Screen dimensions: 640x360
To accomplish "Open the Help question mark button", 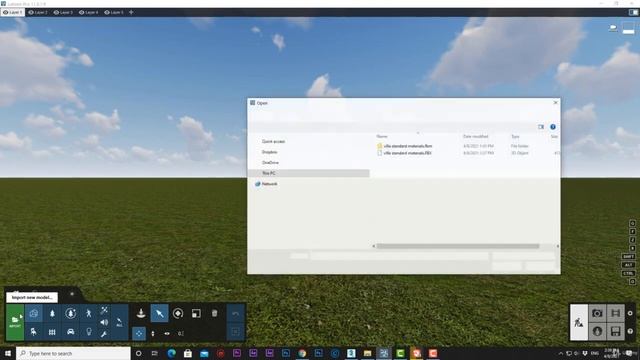I will click(630, 331).
